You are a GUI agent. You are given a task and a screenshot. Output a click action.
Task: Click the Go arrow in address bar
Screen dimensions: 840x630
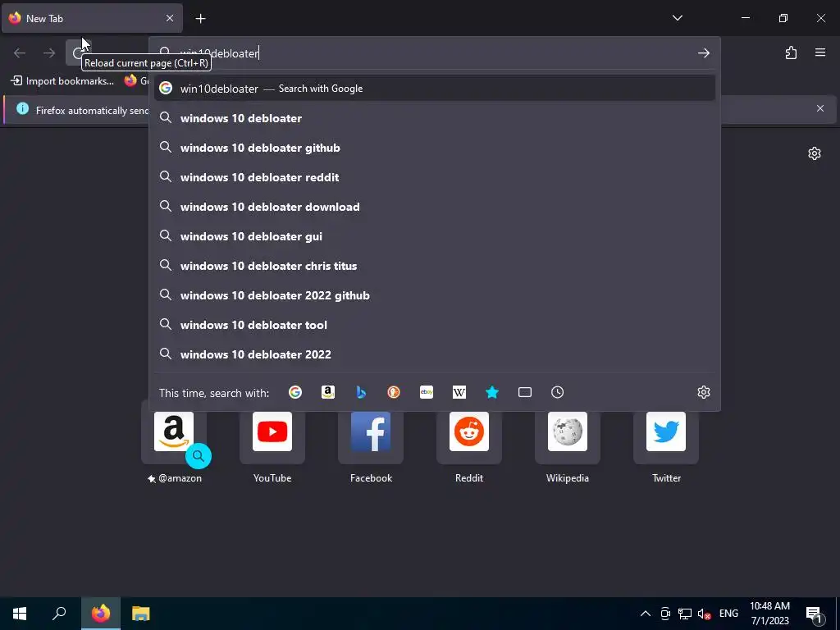click(703, 53)
